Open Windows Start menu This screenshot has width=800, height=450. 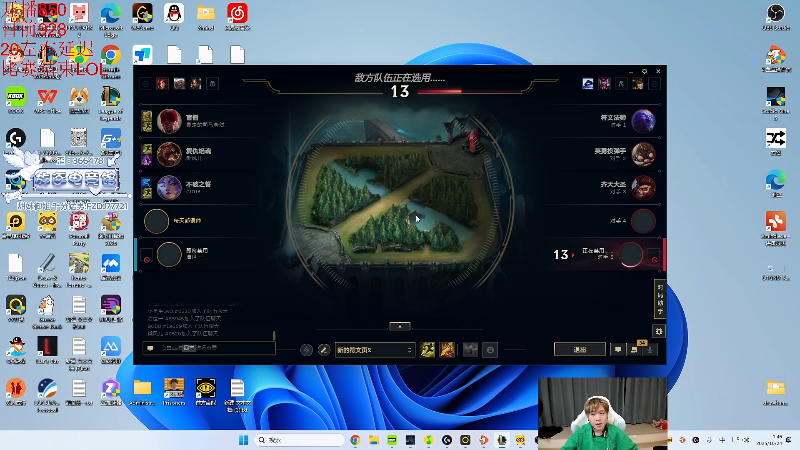tap(243, 440)
